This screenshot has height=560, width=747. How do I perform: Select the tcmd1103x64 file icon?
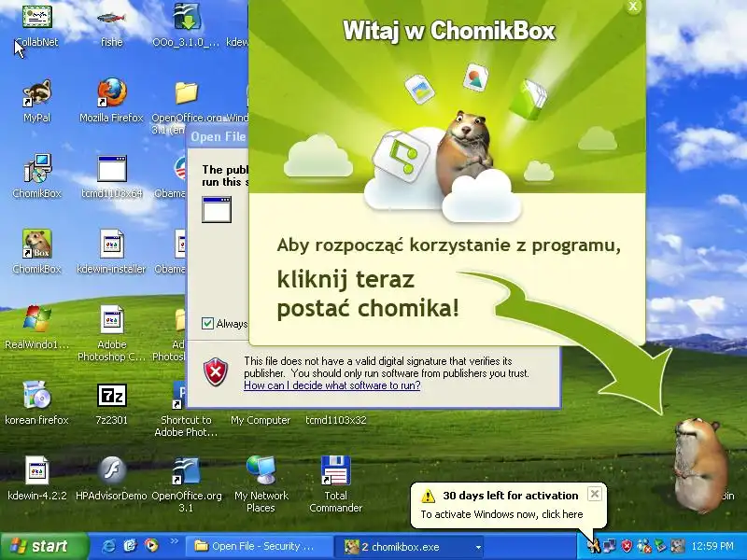111,169
